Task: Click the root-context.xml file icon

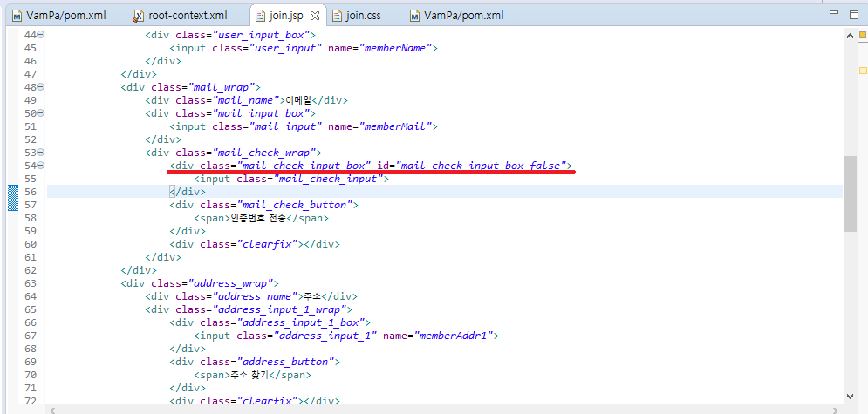Action: [139, 16]
